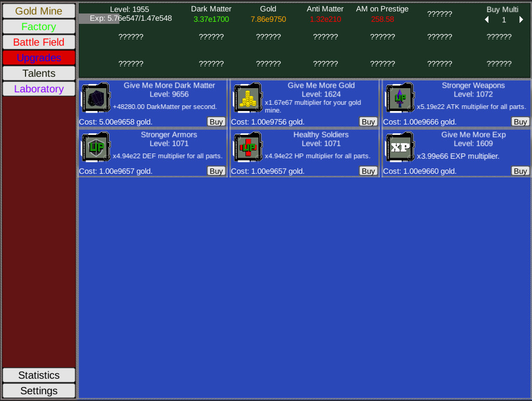Increase Buy Multi with right arrow
The width and height of the screenshot is (532, 401).
tap(521, 20)
